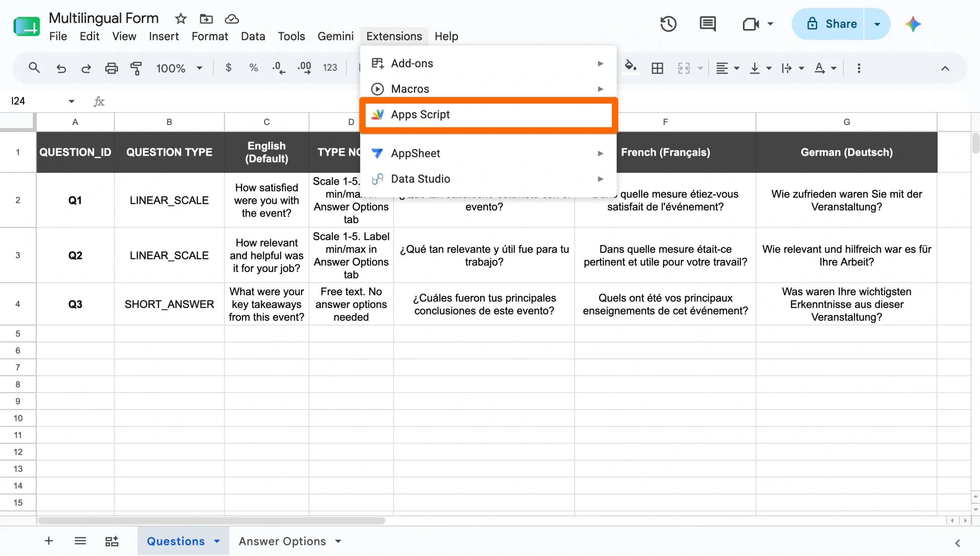Expand the Meet call dropdown arrow
980x556 pixels.
[x=770, y=24]
